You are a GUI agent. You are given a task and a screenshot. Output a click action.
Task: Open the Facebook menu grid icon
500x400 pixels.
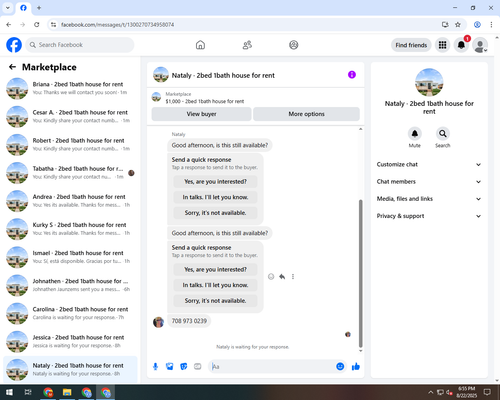click(x=442, y=45)
